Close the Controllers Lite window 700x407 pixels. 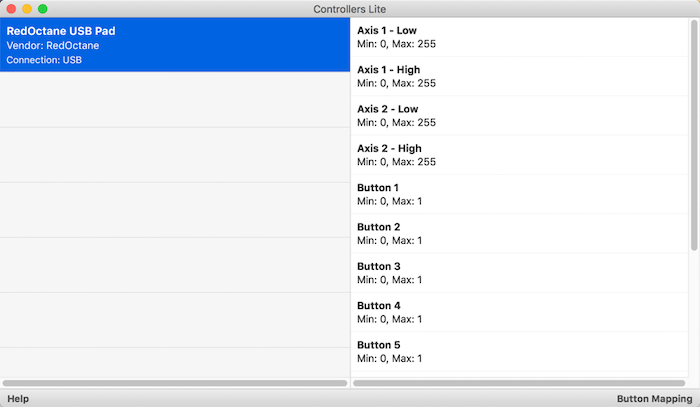pyautogui.click(x=11, y=9)
